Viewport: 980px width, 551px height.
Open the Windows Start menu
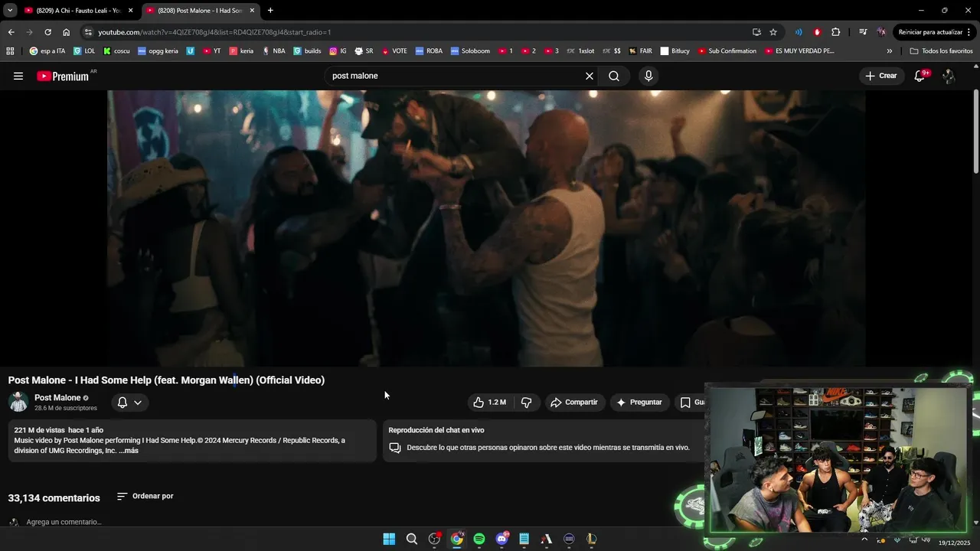[389, 539]
